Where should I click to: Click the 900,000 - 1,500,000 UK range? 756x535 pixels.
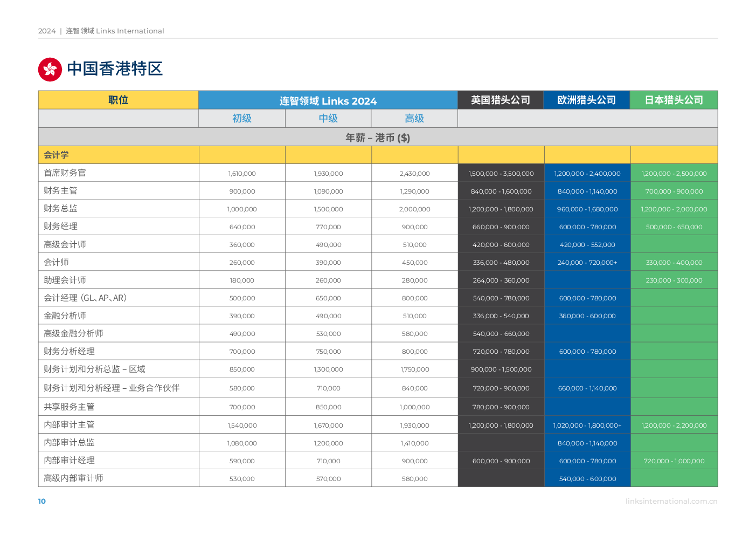tap(501, 369)
